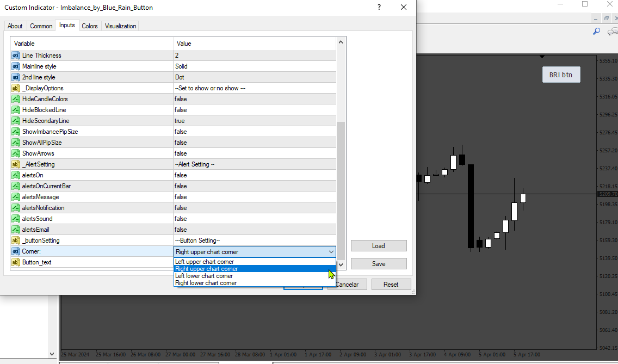Click the --Alert Setting -- value text
Screen dimensions: 618x364
coord(195,164)
